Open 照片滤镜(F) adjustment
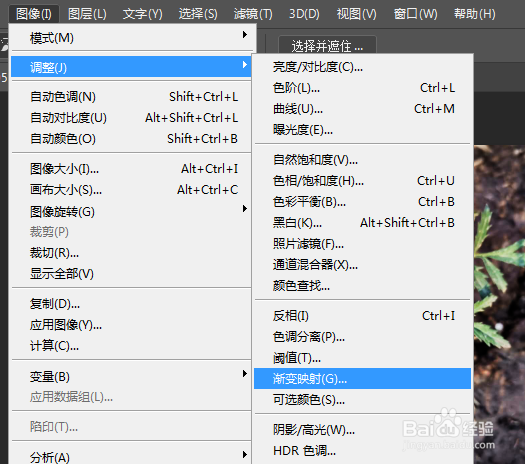 362,243
